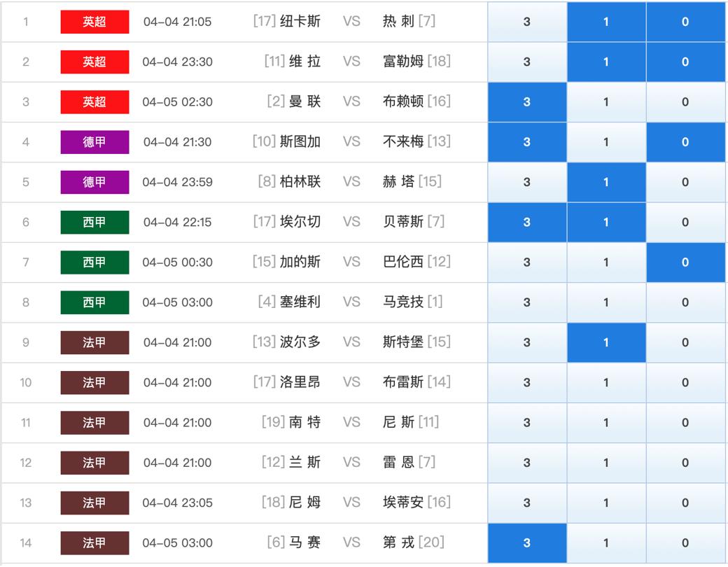
Task: Select 3 for 波尔多 vs 斯特堡
Action: coord(527,343)
